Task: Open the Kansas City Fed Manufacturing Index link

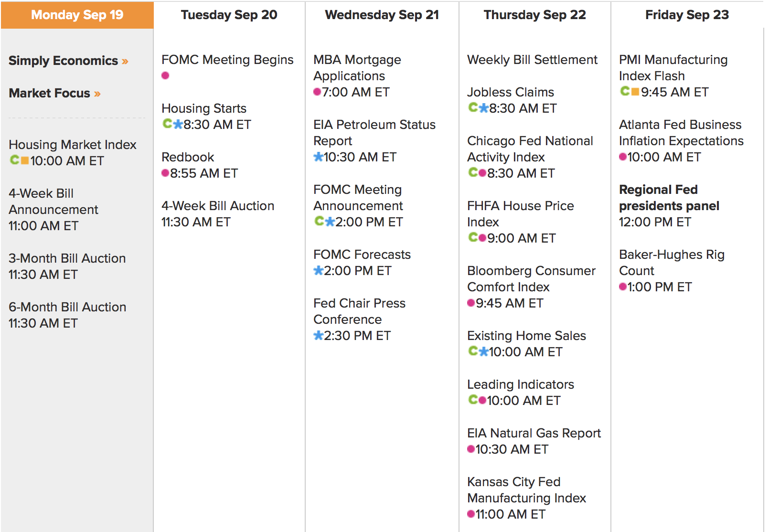Action: point(526,490)
